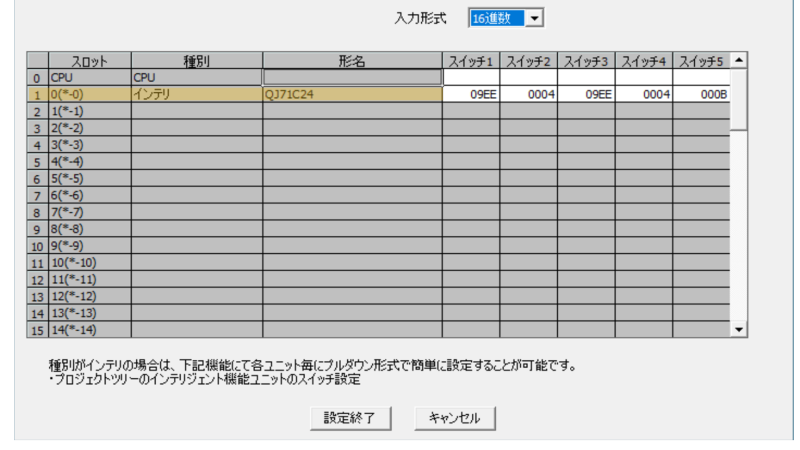The height and width of the screenshot is (450, 800).
Task: Open the 入力形式 dropdown list
Action: pyautogui.click(x=535, y=18)
